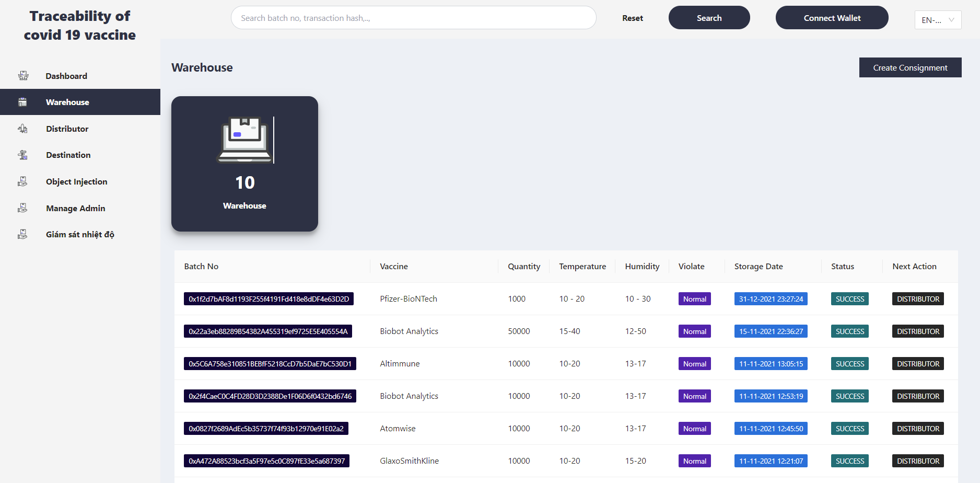Image resolution: width=980 pixels, height=483 pixels.
Task: Click GlaxoSmithKline vaccine name
Action: pyautogui.click(x=409, y=461)
